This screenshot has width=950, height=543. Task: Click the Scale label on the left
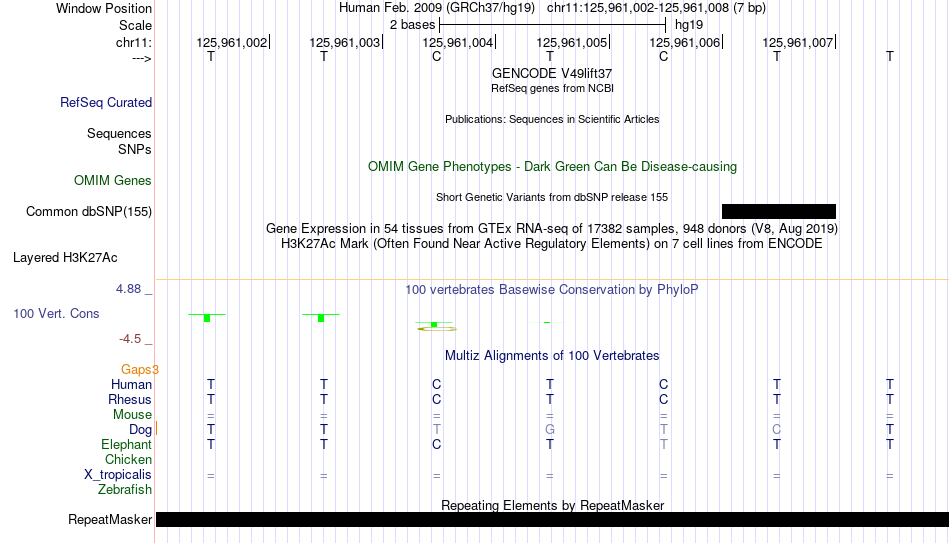click(136, 25)
